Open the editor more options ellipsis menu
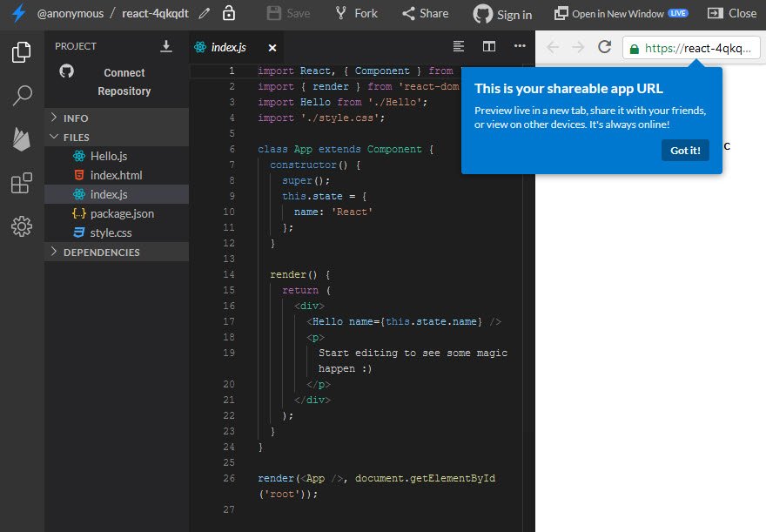This screenshot has height=532, width=766. pos(520,46)
